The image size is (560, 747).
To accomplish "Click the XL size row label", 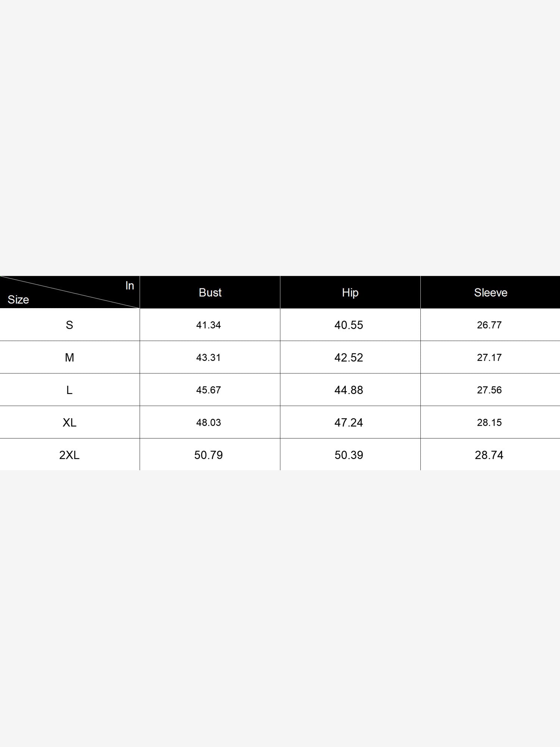I will click(x=69, y=422).
